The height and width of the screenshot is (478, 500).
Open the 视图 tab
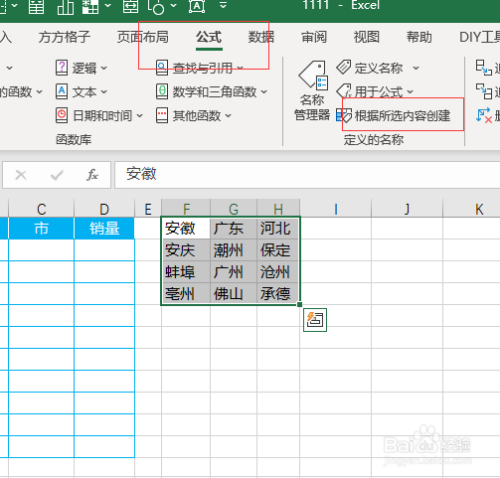366,37
